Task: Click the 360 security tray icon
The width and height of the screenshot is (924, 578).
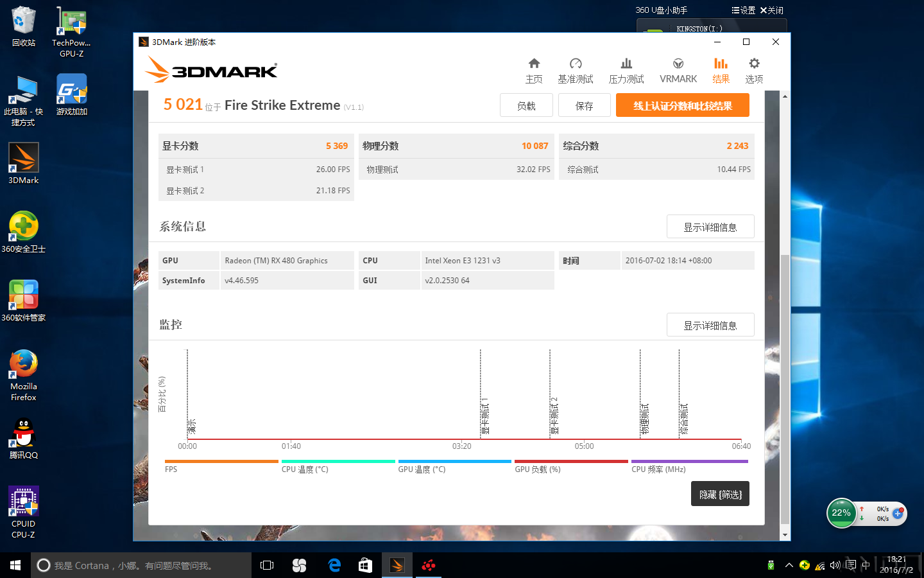Action: pos(805,565)
